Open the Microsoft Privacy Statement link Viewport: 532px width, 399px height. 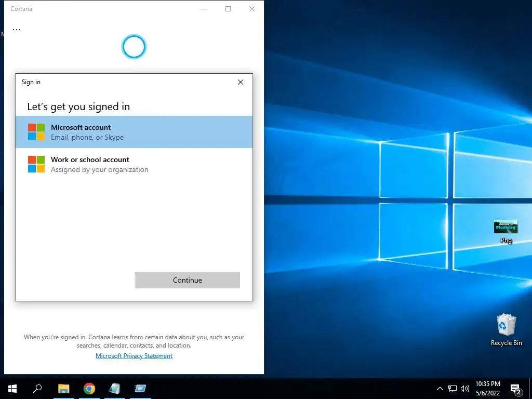[134, 355]
